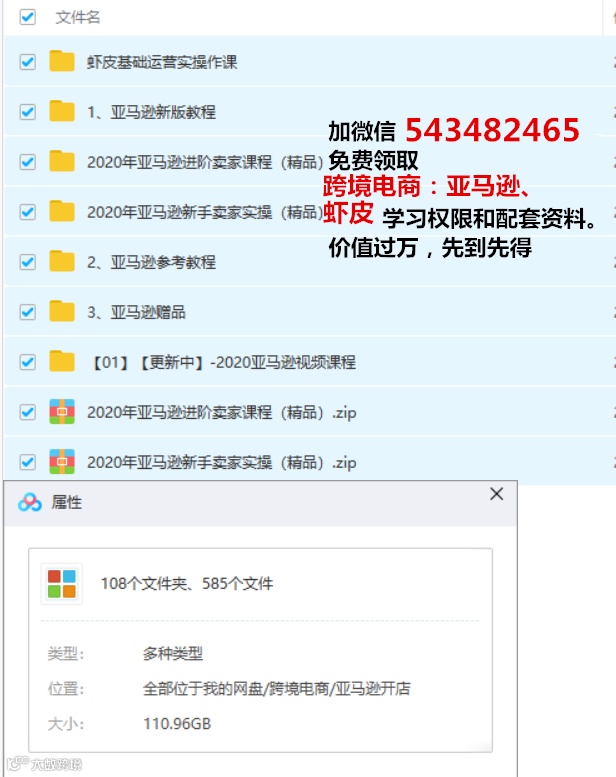Screen dimensions: 616x777
Task: Open the 2、亚马逊参考教程 folder icon
Action: coord(62,261)
